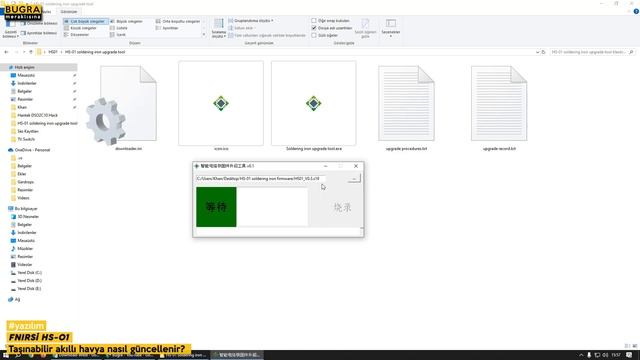Open recent locations dropdown arrow

click(24, 52)
